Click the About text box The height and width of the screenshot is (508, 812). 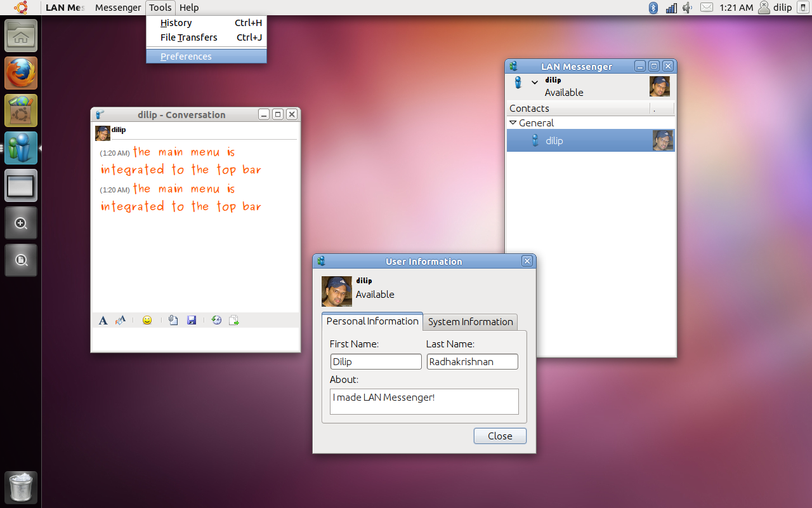pos(424,401)
